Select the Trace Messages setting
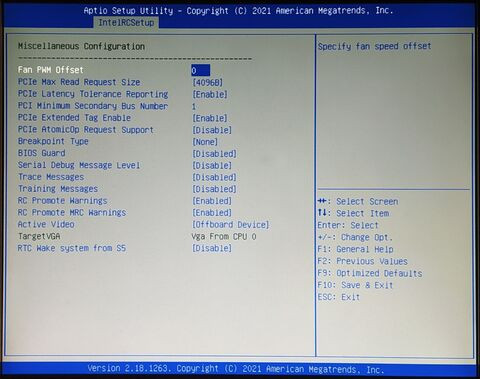The width and height of the screenshot is (480, 379). 51,177
